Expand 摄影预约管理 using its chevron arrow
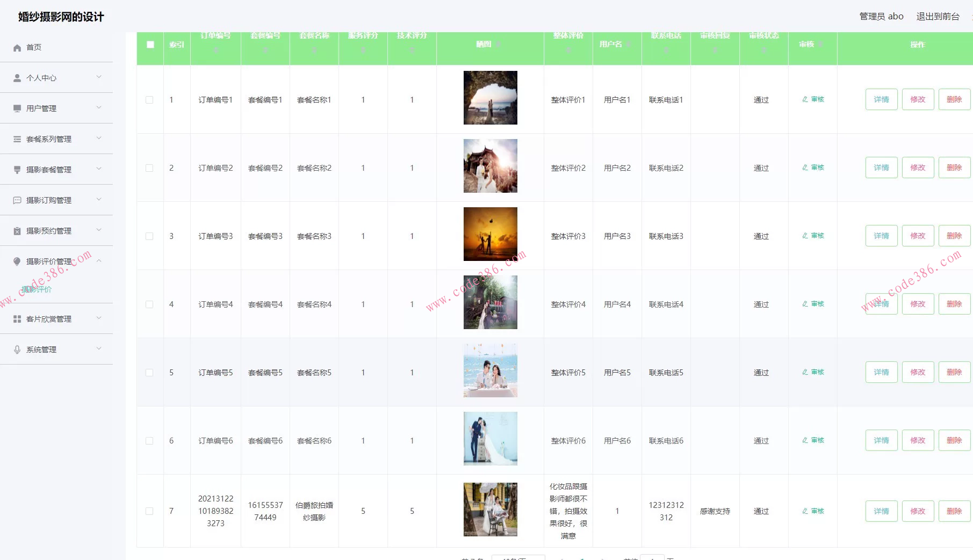Screen dimensions: 973x560 99,230
